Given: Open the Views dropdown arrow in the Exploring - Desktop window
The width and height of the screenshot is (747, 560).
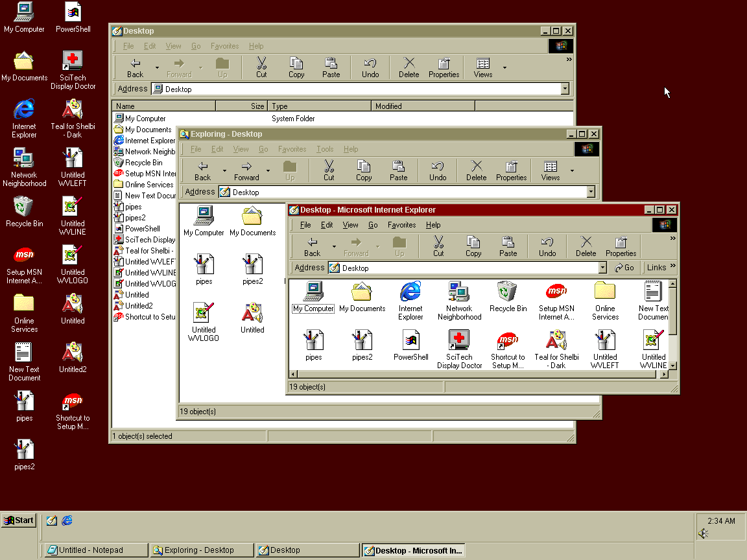Looking at the screenshot, I should point(572,171).
